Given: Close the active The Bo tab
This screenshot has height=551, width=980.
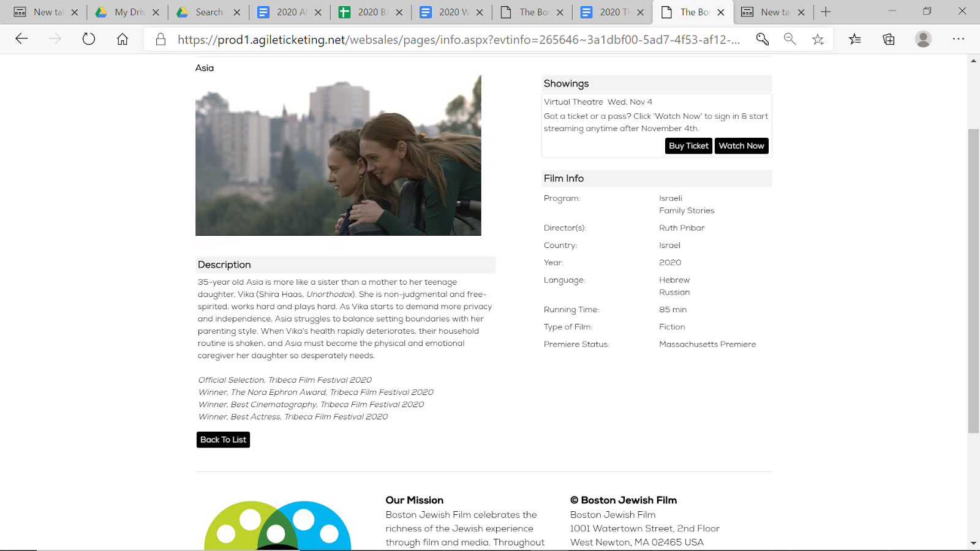Looking at the screenshot, I should click(721, 12).
